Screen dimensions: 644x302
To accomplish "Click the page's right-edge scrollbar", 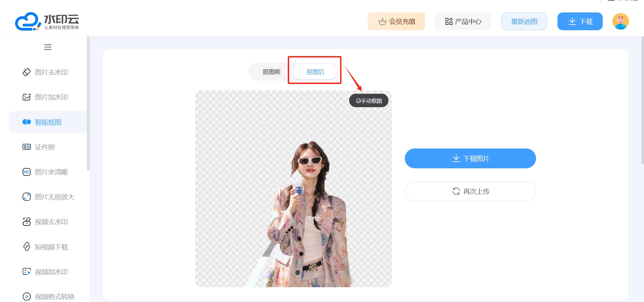I will pyautogui.click(x=643, y=100).
